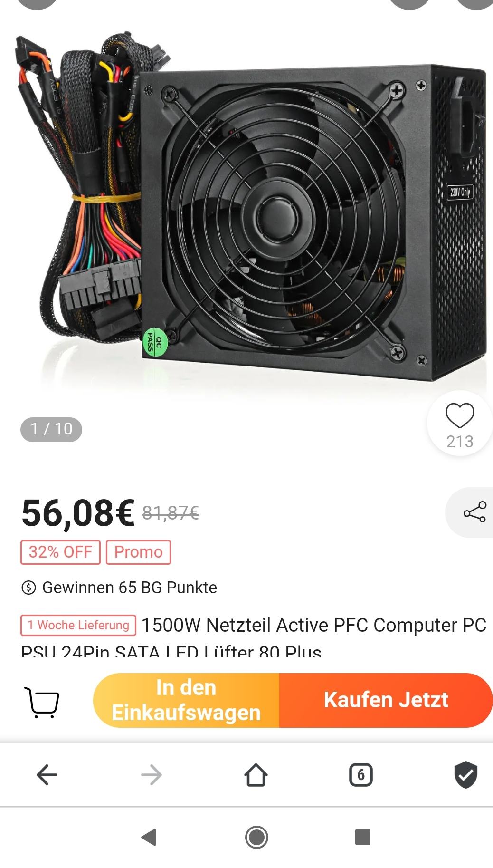This screenshot has width=493, height=868.
Task: Tap the Android recent apps square
Action: coord(362,837)
